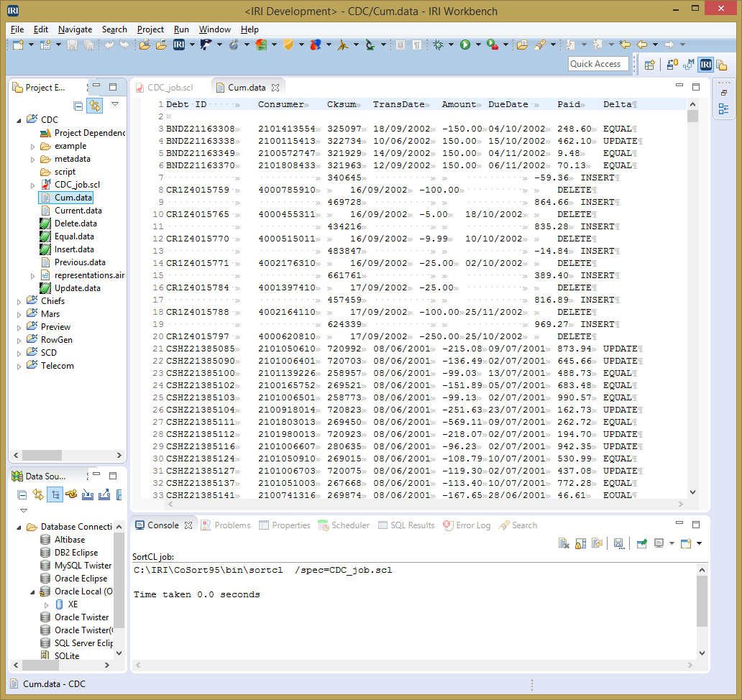Select MySQL Twister connection
742x700 pixels.
pos(83,566)
